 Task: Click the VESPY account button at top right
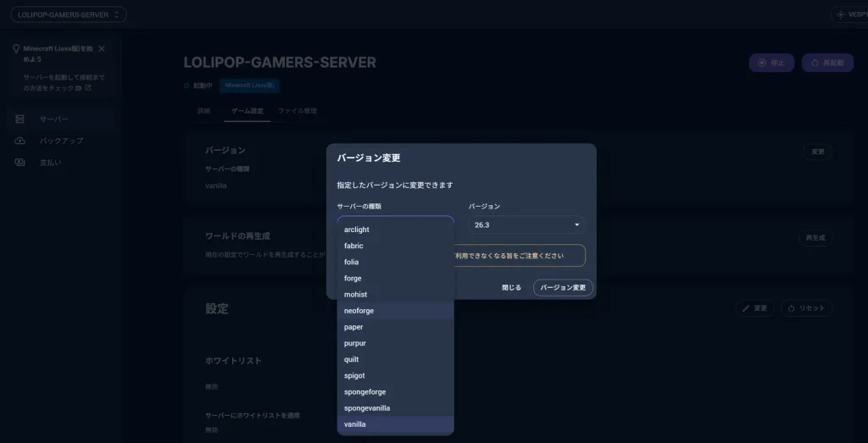click(x=849, y=14)
